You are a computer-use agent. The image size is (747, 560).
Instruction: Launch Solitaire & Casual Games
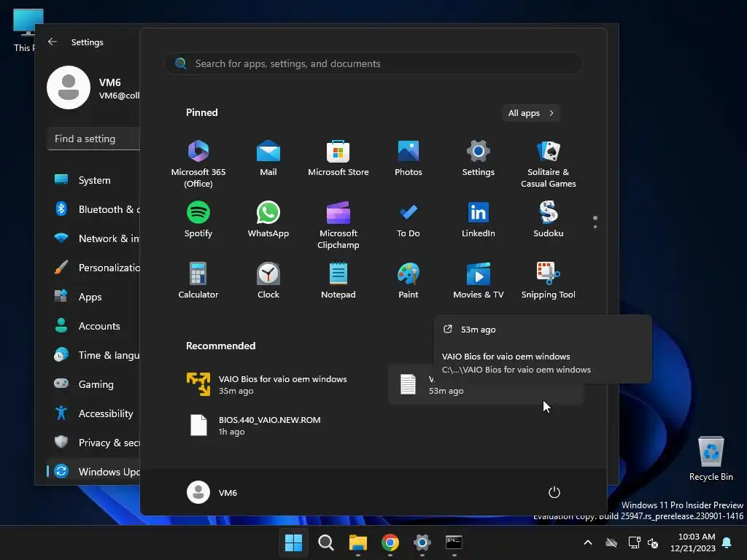549,163
